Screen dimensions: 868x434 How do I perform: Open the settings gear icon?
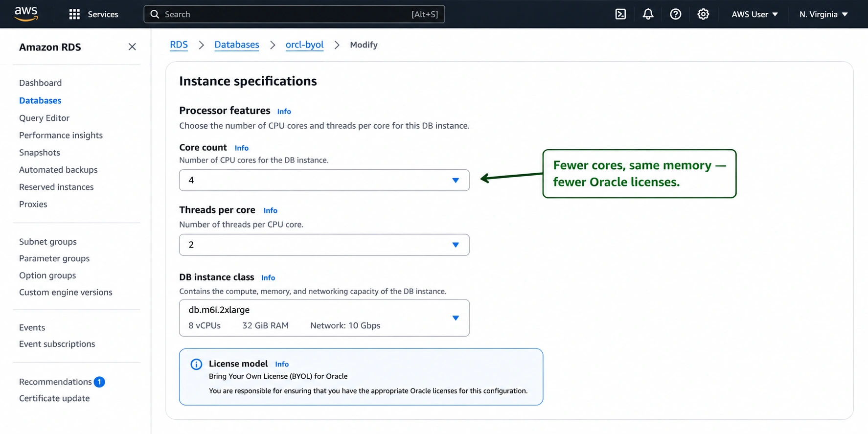click(x=703, y=14)
